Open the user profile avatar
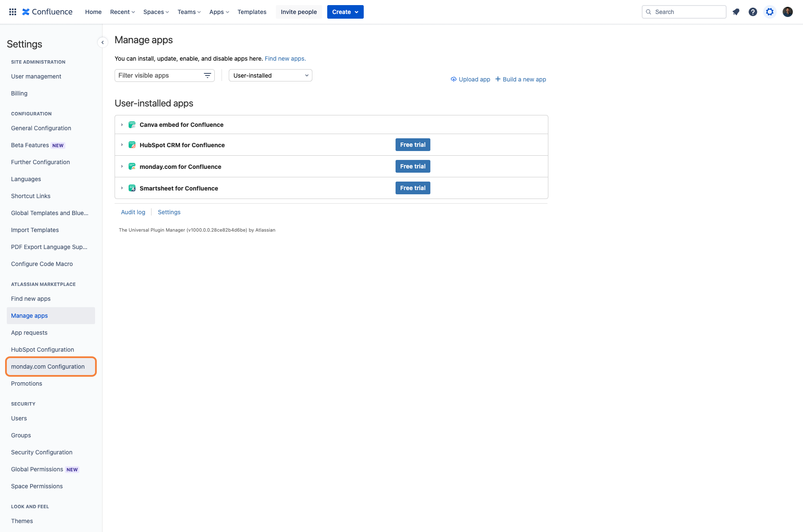 click(x=788, y=12)
